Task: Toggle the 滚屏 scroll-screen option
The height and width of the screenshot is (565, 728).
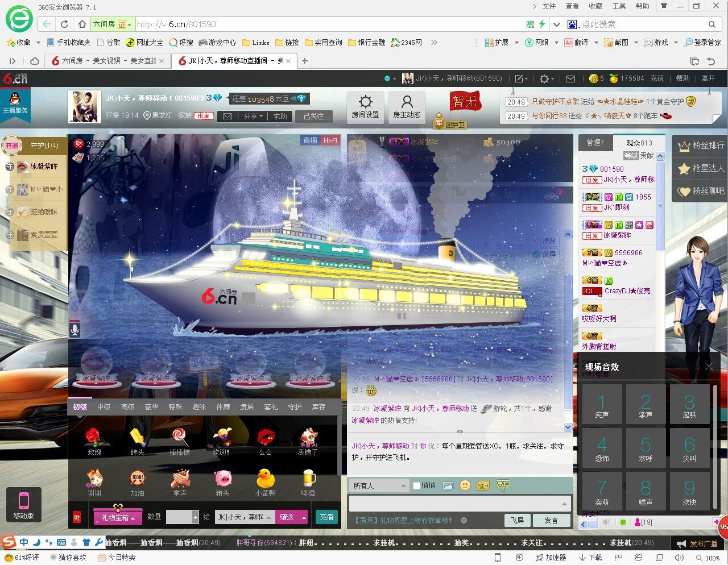Action: pos(545,254)
